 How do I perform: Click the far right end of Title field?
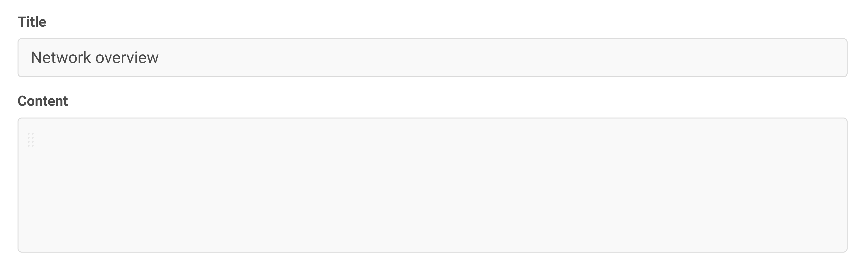(x=836, y=58)
